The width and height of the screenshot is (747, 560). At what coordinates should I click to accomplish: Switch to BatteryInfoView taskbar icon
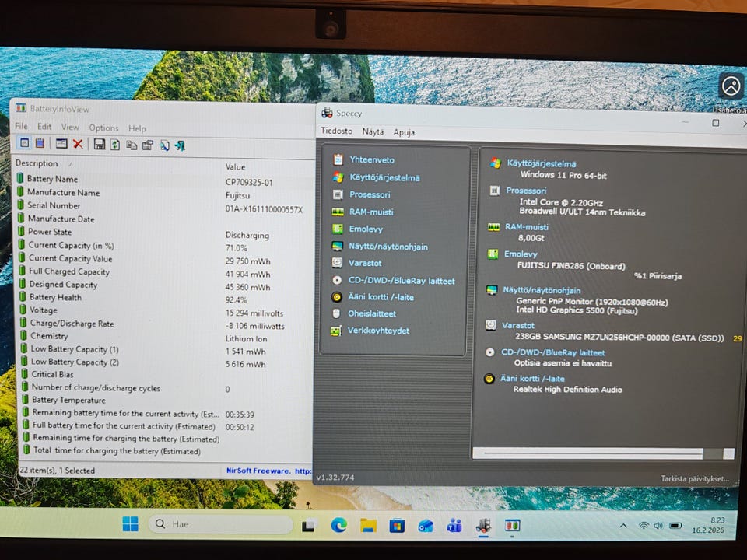(512, 526)
